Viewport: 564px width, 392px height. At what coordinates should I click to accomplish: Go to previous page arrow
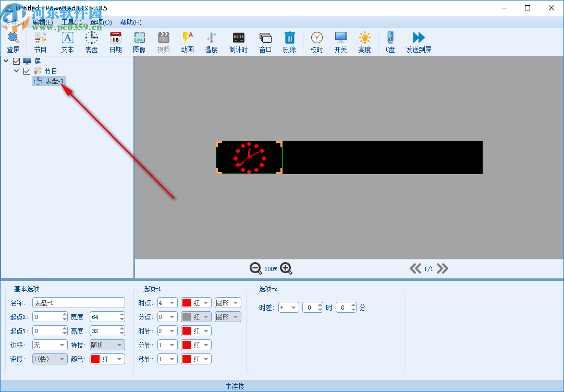(415, 268)
